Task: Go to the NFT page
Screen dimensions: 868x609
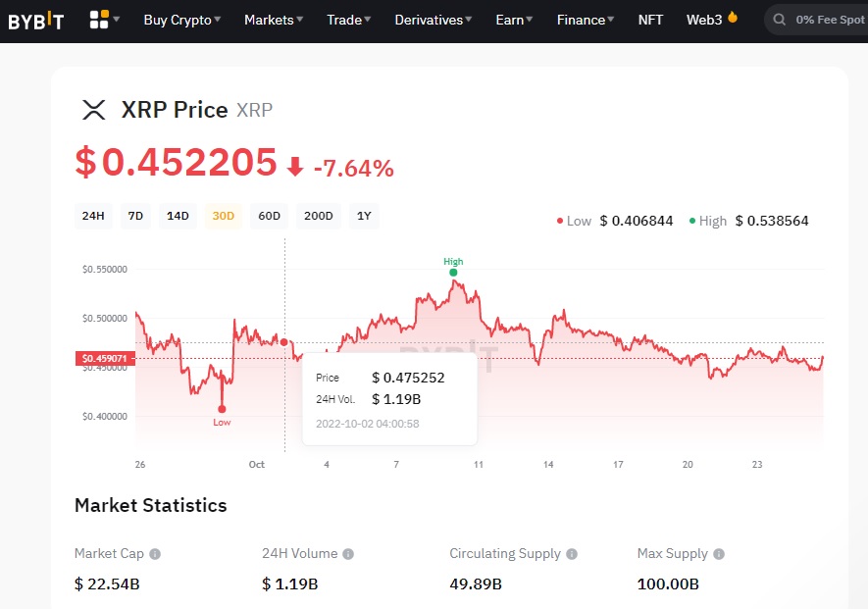Action: [x=650, y=20]
